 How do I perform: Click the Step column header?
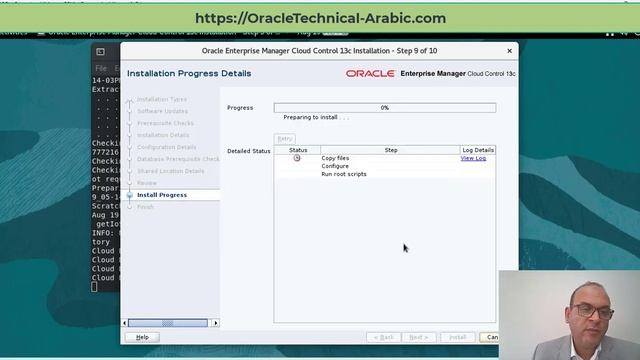coord(391,150)
